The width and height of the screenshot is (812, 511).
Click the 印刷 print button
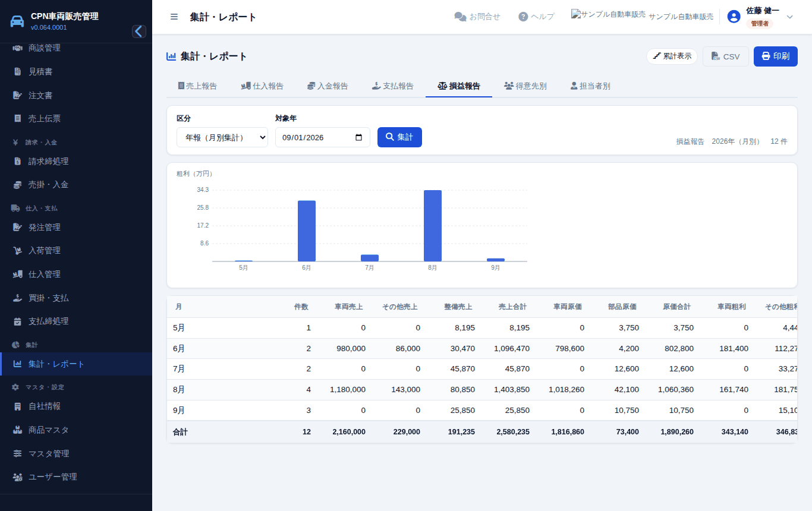[776, 56]
